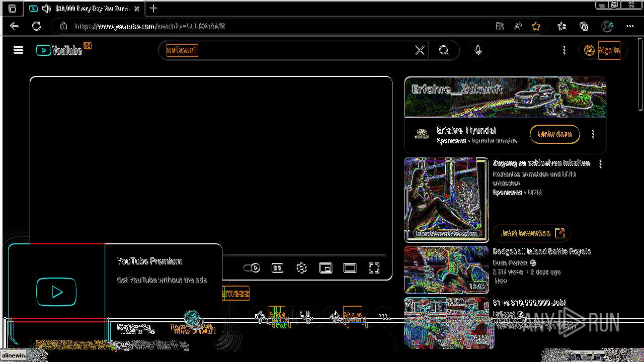Image resolution: width=644 pixels, height=362 pixels.
Task: Toggle the favorite star for this page
Action: pyautogui.click(x=536, y=26)
